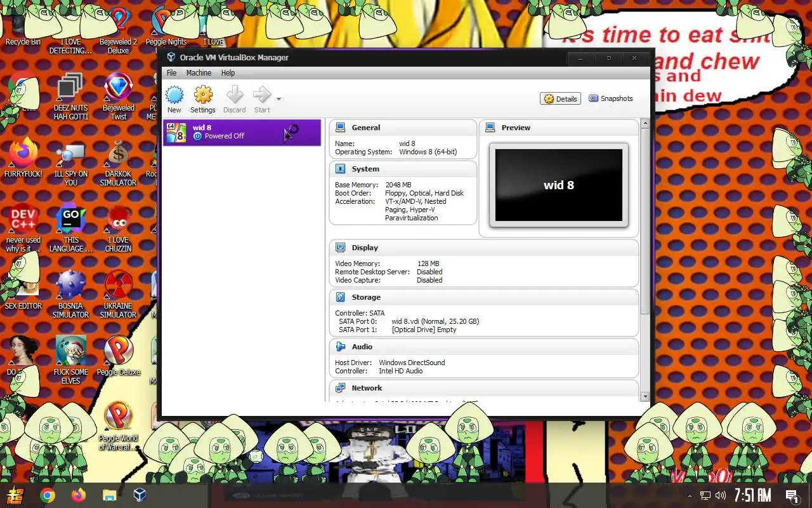The image size is (812, 508).
Task: Click the Details view button
Action: 560,98
